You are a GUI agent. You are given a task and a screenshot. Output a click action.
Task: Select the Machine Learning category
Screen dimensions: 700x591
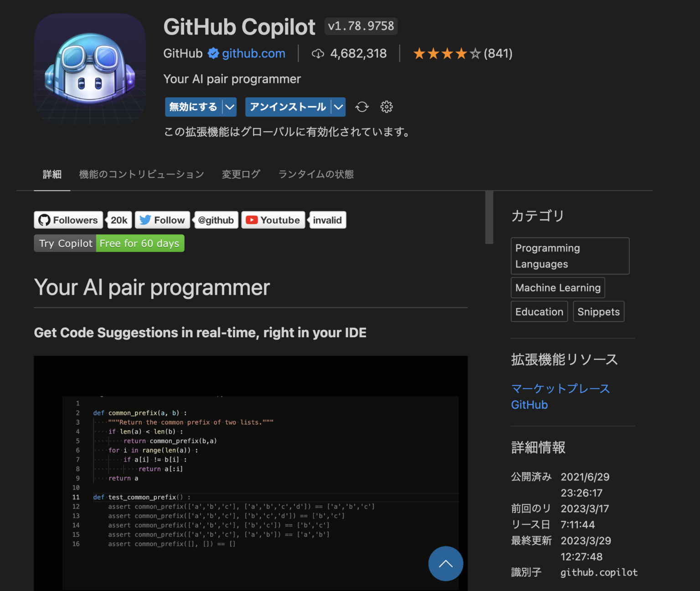click(558, 288)
